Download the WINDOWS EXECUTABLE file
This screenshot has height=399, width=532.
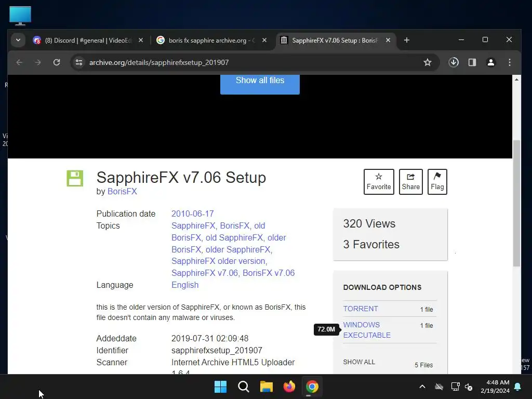coord(367,330)
